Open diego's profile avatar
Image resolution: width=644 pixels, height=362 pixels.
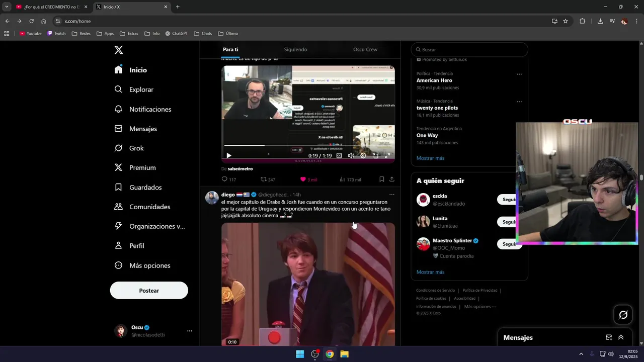pos(212,198)
